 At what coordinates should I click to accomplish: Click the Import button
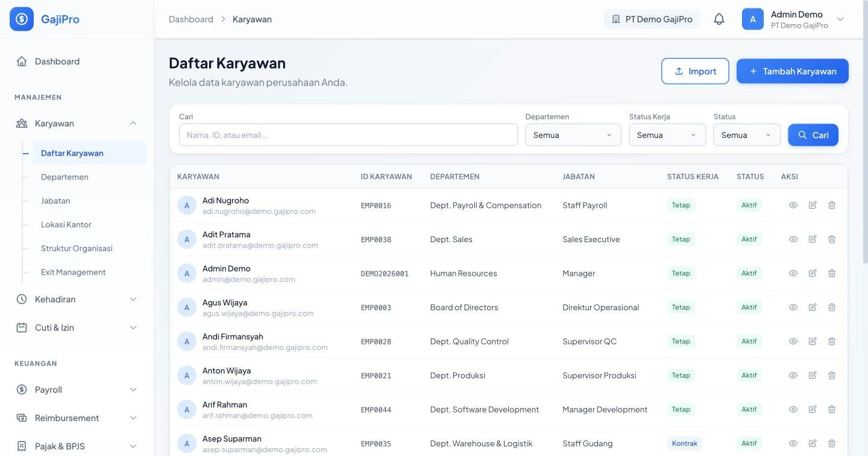695,71
